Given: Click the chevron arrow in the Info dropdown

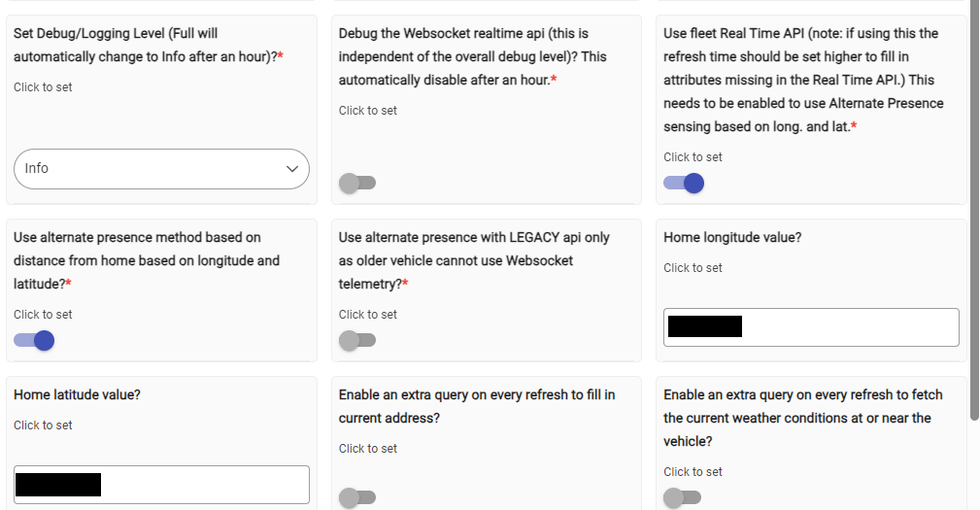Looking at the screenshot, I should click(x=292, y=169).
